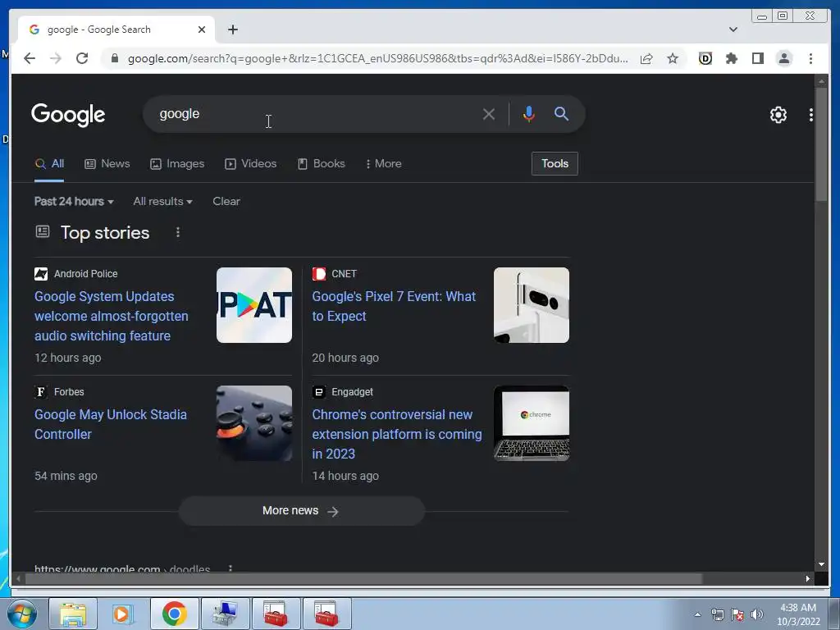This screenshot has height=630, width=840.
Task: Click the Action Center flag tray icon
Action: click(737, 614)
